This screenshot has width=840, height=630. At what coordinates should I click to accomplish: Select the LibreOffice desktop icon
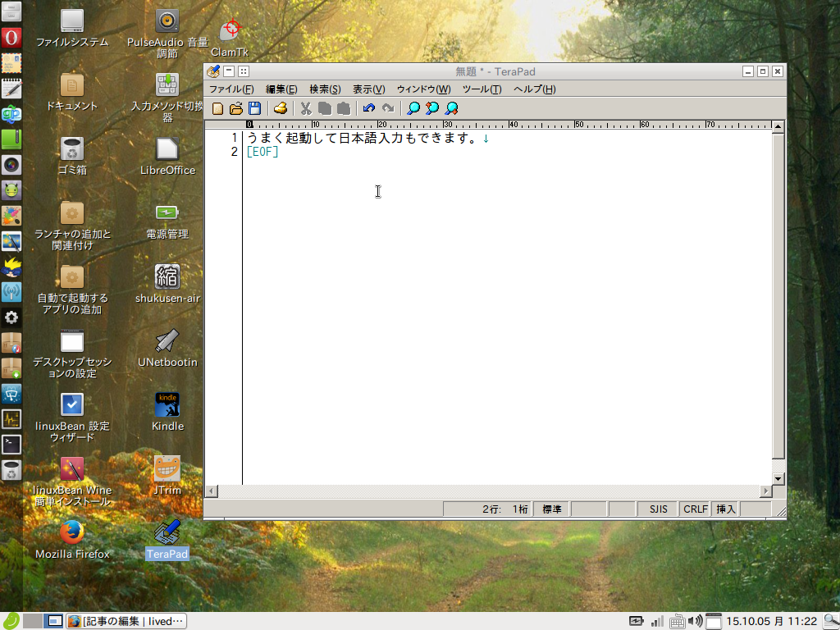[x=167, y=156]
